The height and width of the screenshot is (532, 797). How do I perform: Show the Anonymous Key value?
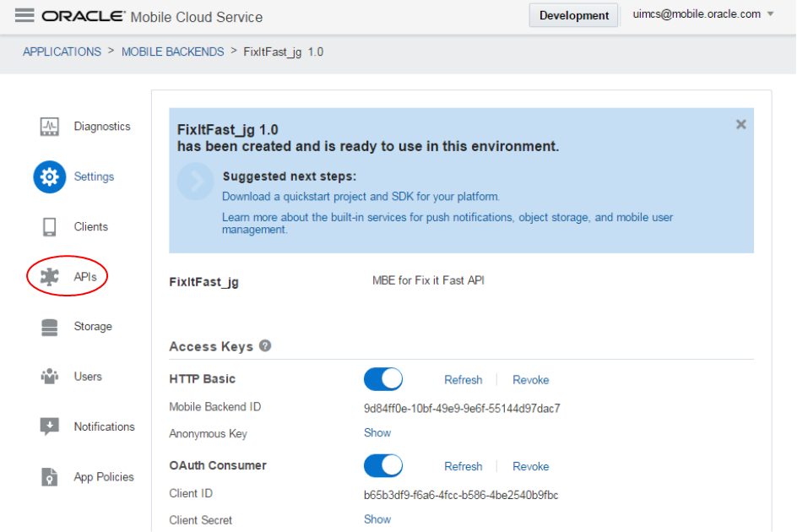[x=377, y=432]
